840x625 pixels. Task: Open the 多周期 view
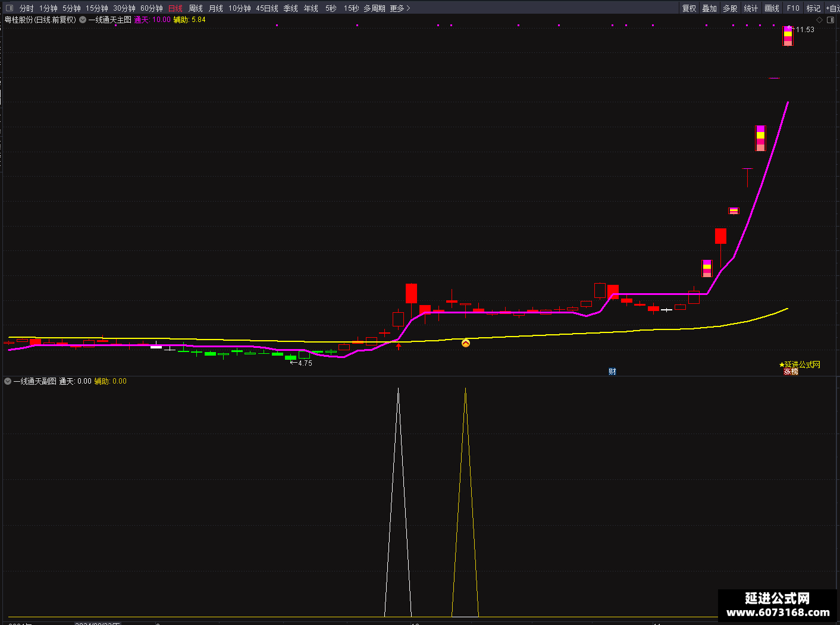[x=374, y=8]
